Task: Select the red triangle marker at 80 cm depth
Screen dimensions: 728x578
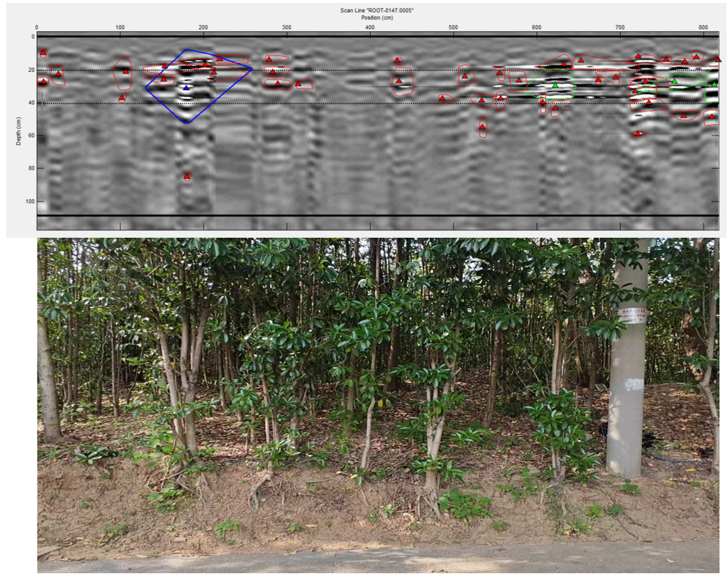Action: [x=187, y=176]
